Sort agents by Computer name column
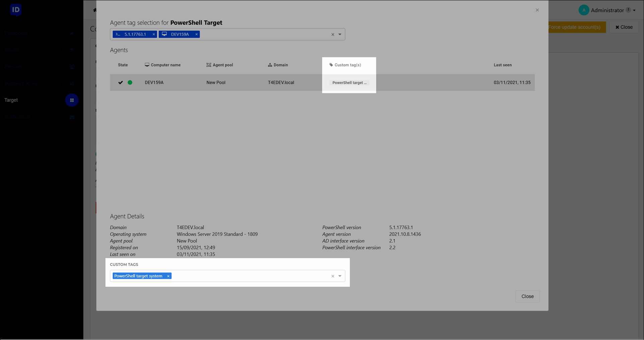Screen dimensions: 644x340 click(x=163, y=65)
